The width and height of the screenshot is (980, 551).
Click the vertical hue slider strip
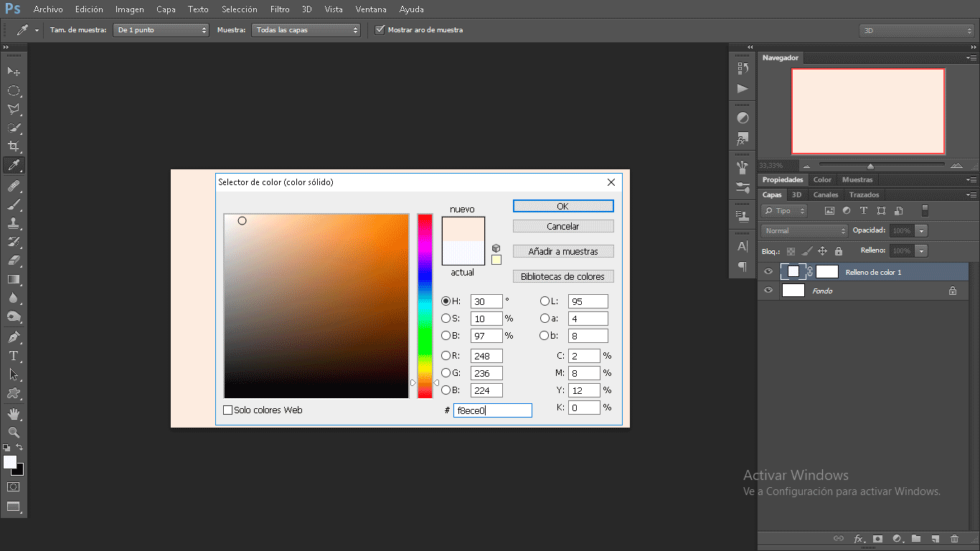425,306
